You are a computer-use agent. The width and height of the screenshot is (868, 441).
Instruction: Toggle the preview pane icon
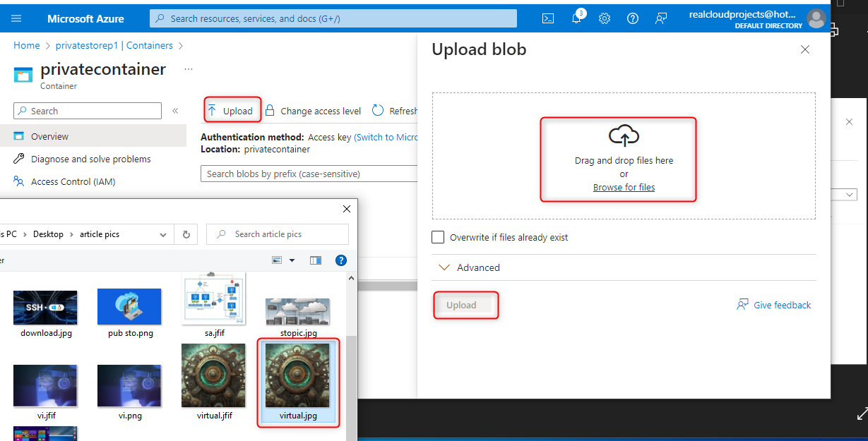(316, 260)
